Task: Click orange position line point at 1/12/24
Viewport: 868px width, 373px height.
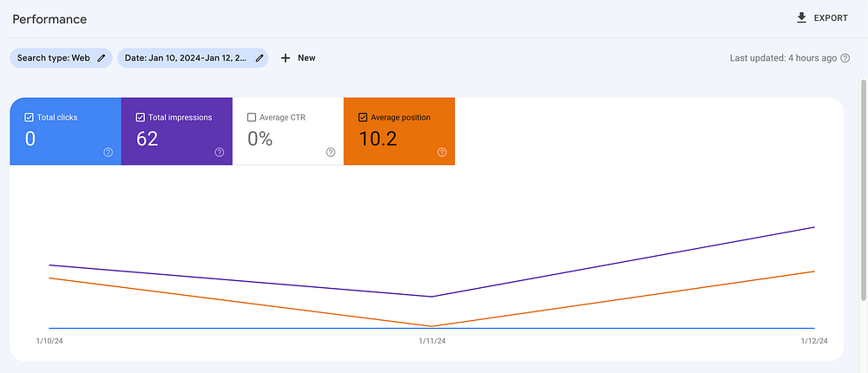Action: point(814,272)
